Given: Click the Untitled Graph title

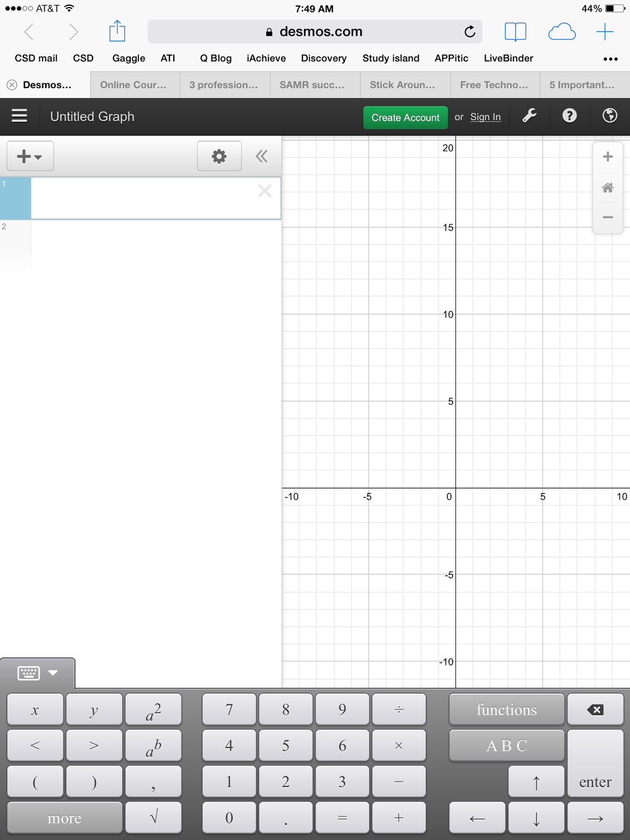Looking at the screenshot, I should tap(92, 117).
